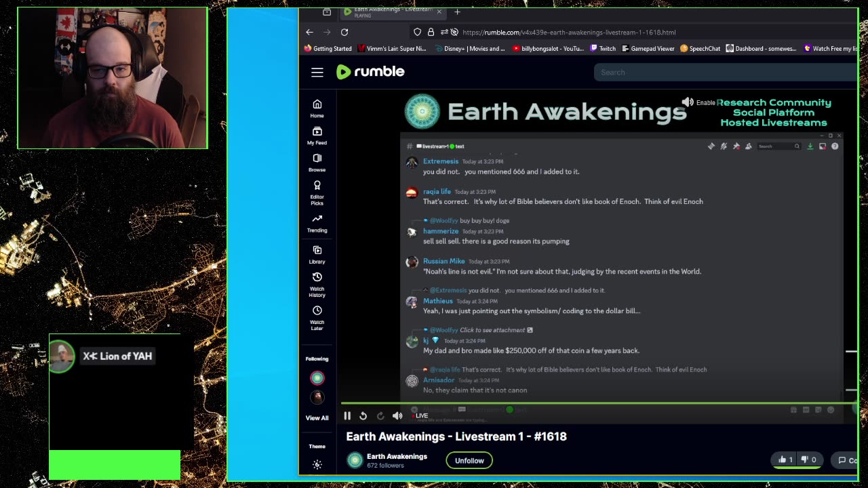Click Discord member list icon in stream
Image resolution: width=868 pixels, height=488 pixels.
coord(748,146)
